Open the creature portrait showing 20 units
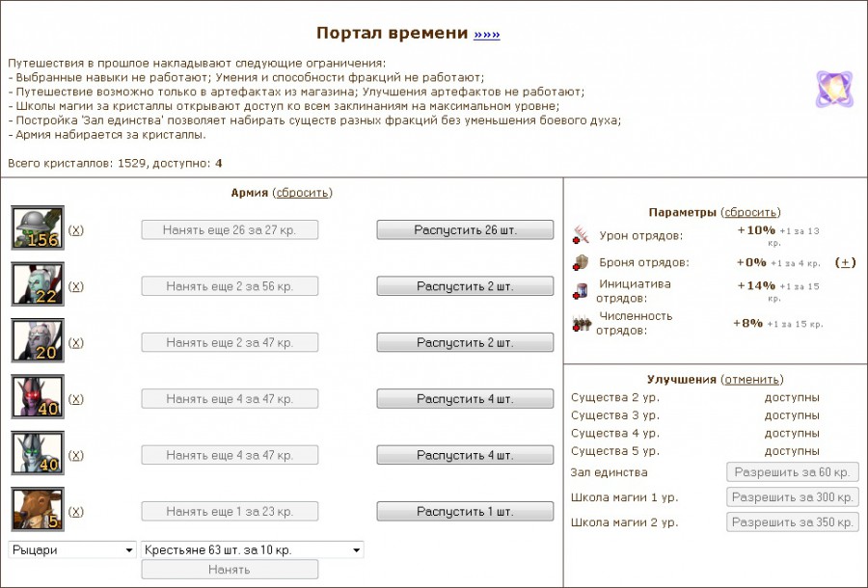The height and width of the screenshot is (588, 868). pos(38,340)
